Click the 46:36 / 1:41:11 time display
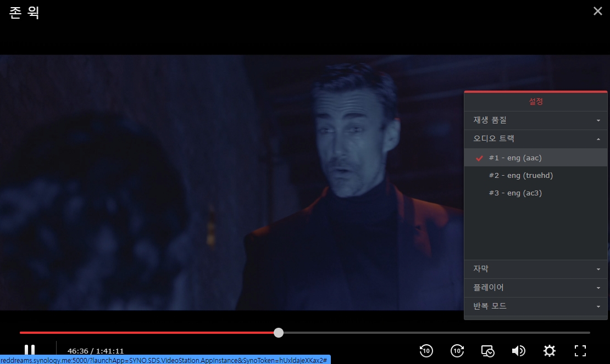The image size is (610, 364). 96,351
